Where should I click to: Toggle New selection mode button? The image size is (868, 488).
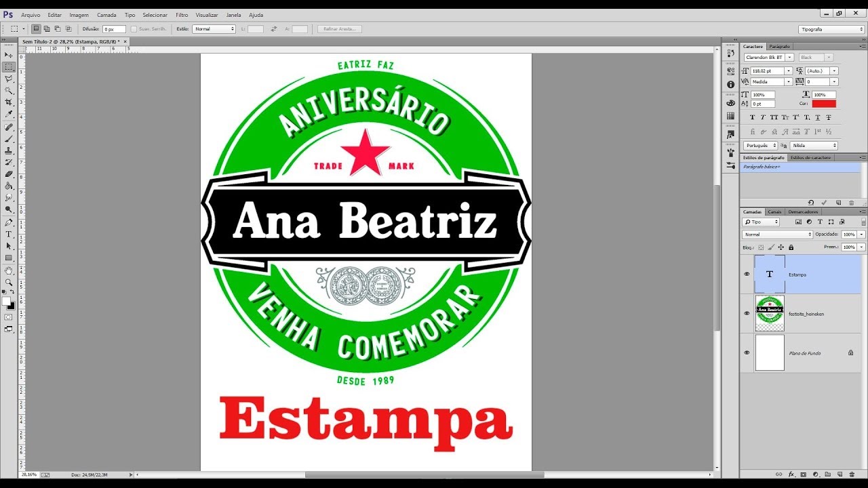[36, 29]
